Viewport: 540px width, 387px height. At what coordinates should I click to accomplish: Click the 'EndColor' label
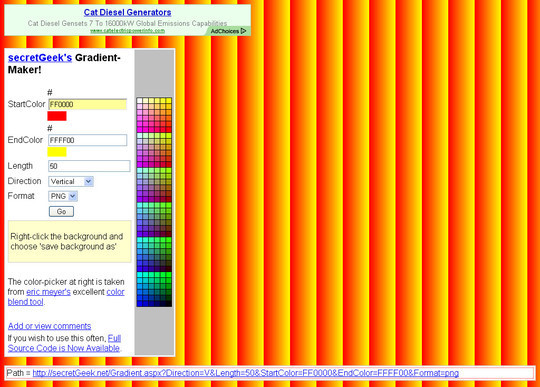coord(25,140)
